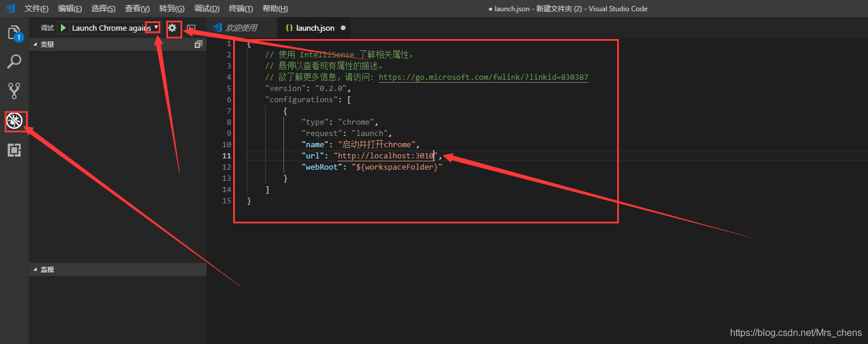Open the Debug Console icon in the toolbar
Image resolution: width=868 pixels, height=344 pixels.
pos(191,27)
